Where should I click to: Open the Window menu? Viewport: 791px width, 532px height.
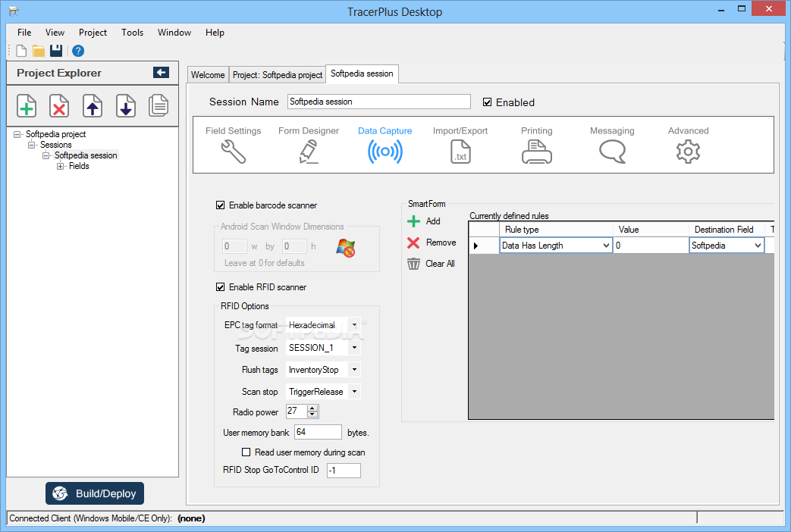point(174,33)
